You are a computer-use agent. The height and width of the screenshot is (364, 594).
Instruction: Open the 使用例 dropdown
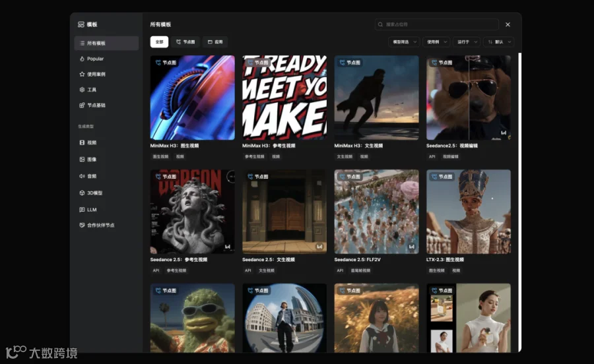pyautogui.click(x=436, y=42)
